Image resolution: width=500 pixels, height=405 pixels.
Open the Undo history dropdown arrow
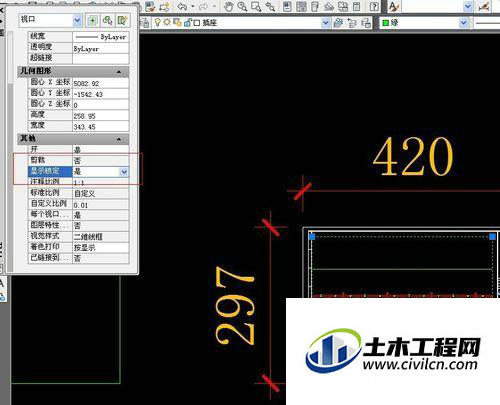pos(193,7)
